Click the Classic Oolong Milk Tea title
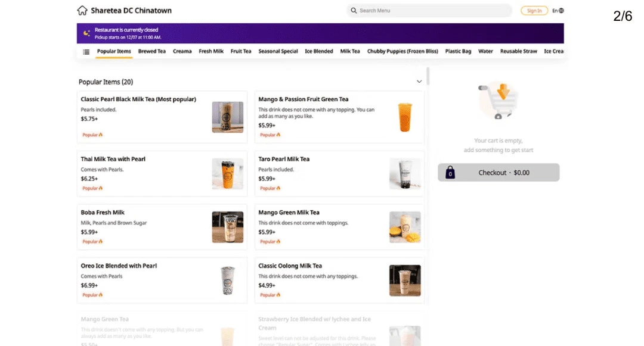Viewport: 644px width, 346px height. point(290,266)
